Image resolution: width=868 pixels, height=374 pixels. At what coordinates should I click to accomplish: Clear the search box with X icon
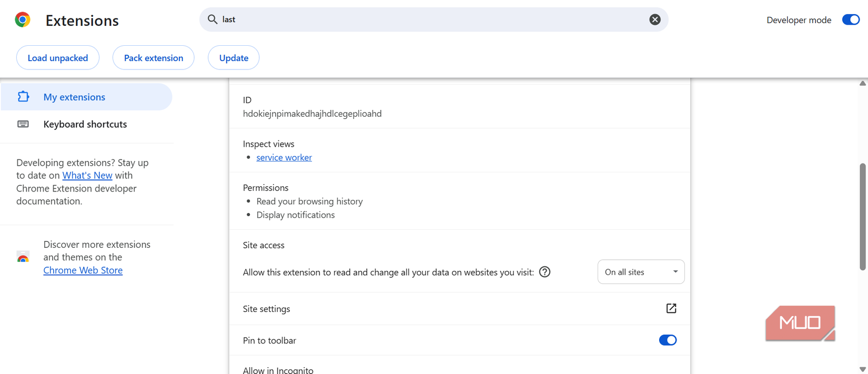[655, 19]
